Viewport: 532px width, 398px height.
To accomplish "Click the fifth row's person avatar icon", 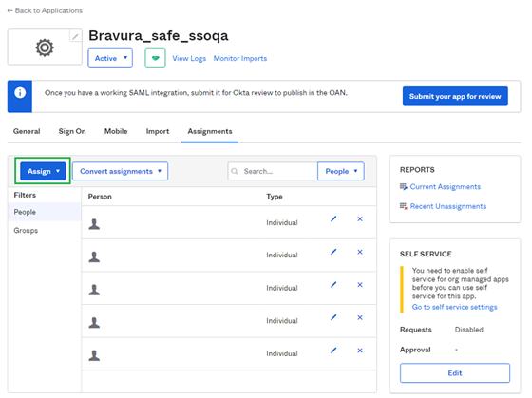I will 94,355.
